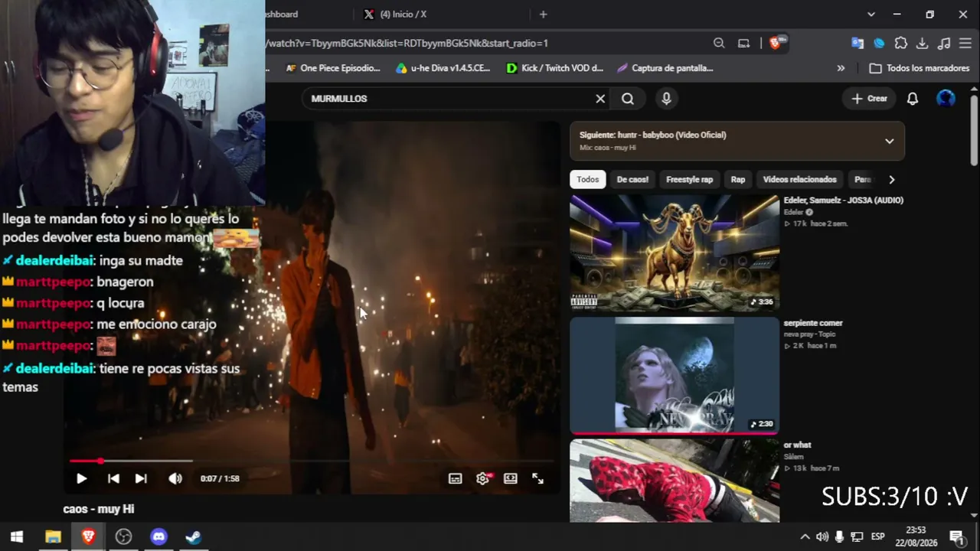The width and height of the screenshot is (980, 551).
Task: Visit the Edeler channel link
Action: 793,212
